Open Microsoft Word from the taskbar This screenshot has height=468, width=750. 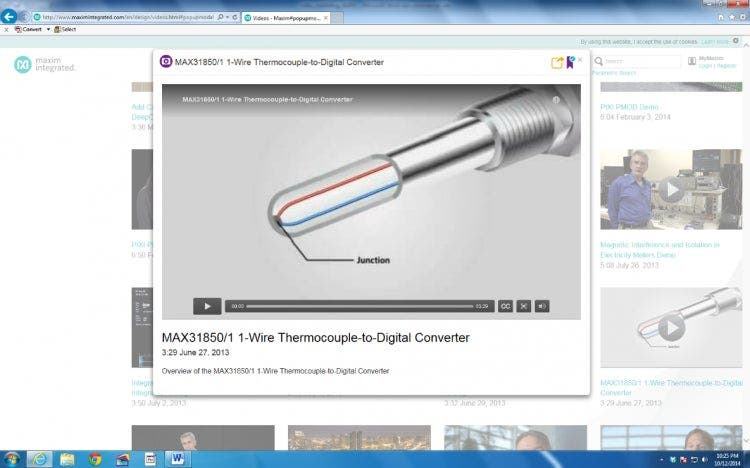pyautogui.click(x=176, y=459)
